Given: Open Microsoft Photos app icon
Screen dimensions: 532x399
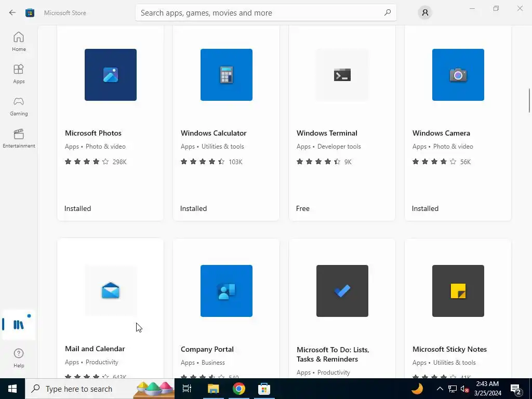Looking at the screenshot, I should pos(111,75).
